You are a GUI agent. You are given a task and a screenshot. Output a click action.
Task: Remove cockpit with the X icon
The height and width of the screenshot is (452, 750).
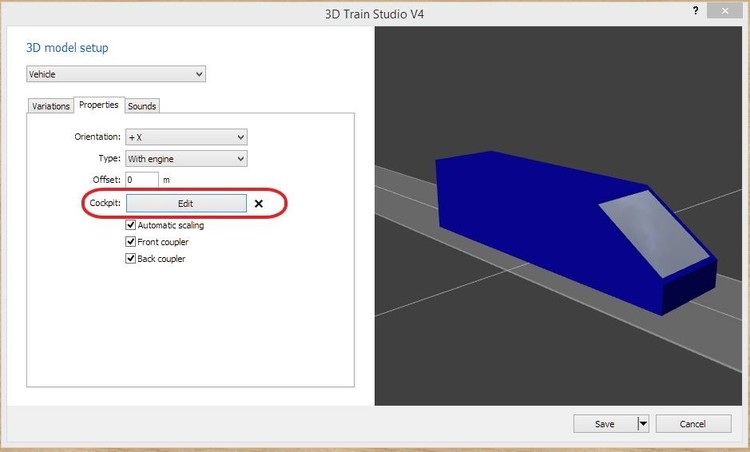259,204
